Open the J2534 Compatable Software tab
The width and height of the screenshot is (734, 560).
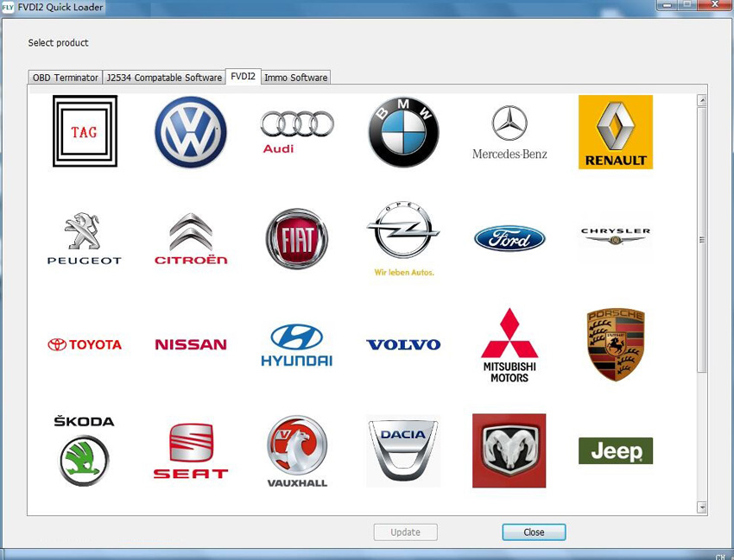tap(164, 78)
